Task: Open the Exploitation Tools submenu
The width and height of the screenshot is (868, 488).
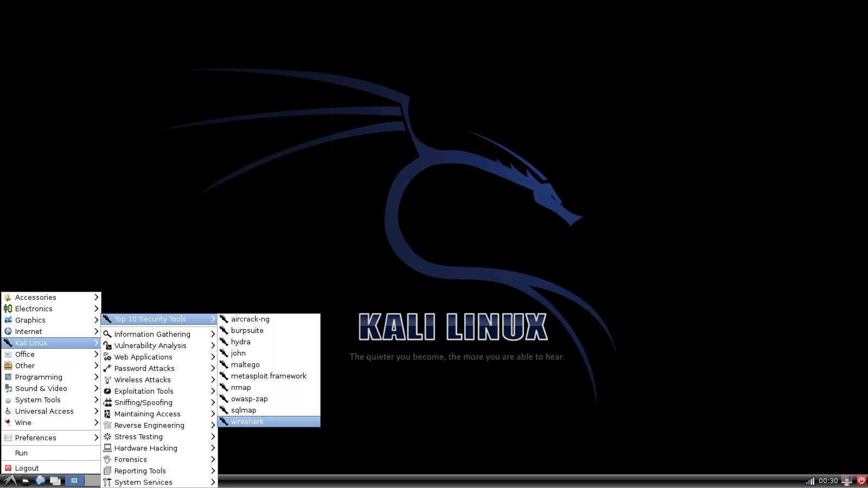Action: tap(159, 391)
